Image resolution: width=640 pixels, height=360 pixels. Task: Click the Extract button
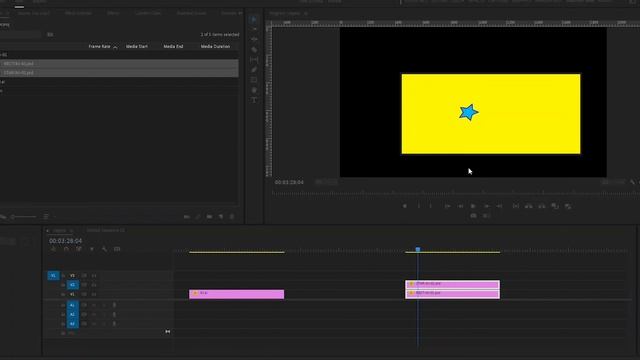point(542,206)
